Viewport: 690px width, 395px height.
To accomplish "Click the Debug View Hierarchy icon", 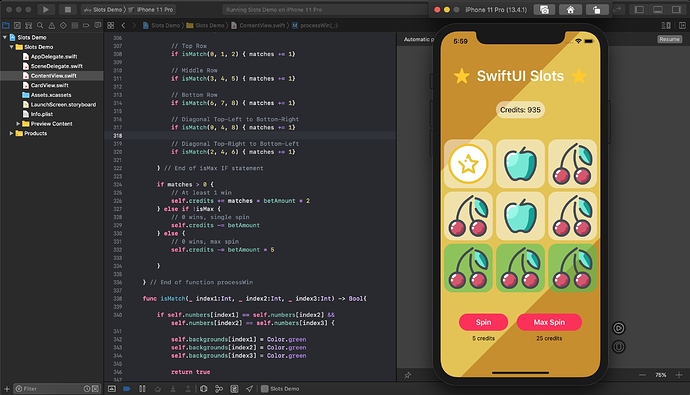I will [204, 389].
